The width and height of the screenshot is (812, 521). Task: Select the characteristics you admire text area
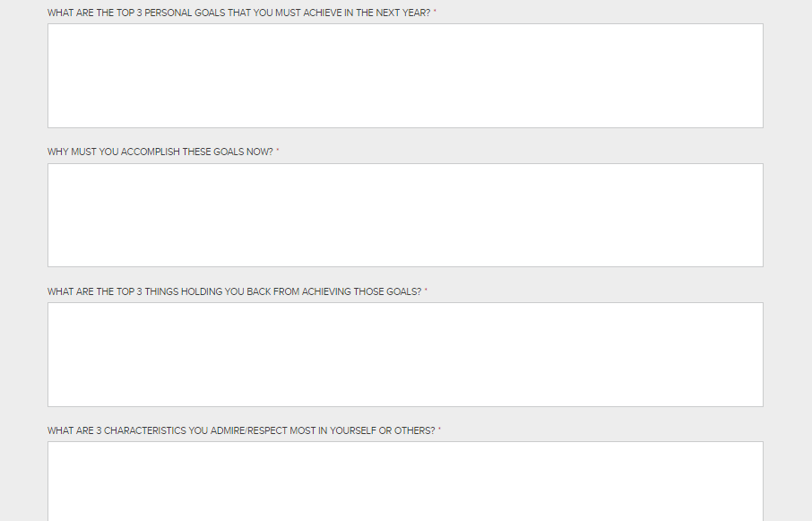click(x=405, y=481)
